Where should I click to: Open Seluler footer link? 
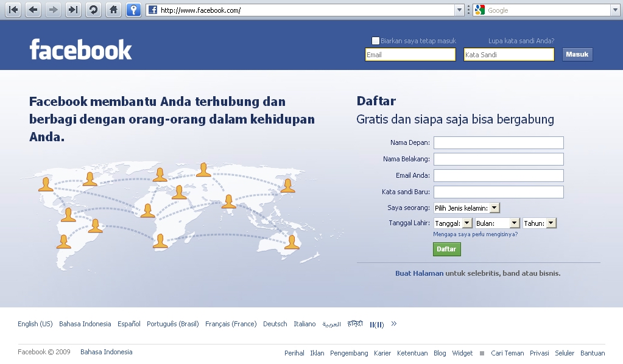click(x=564, y=353)
